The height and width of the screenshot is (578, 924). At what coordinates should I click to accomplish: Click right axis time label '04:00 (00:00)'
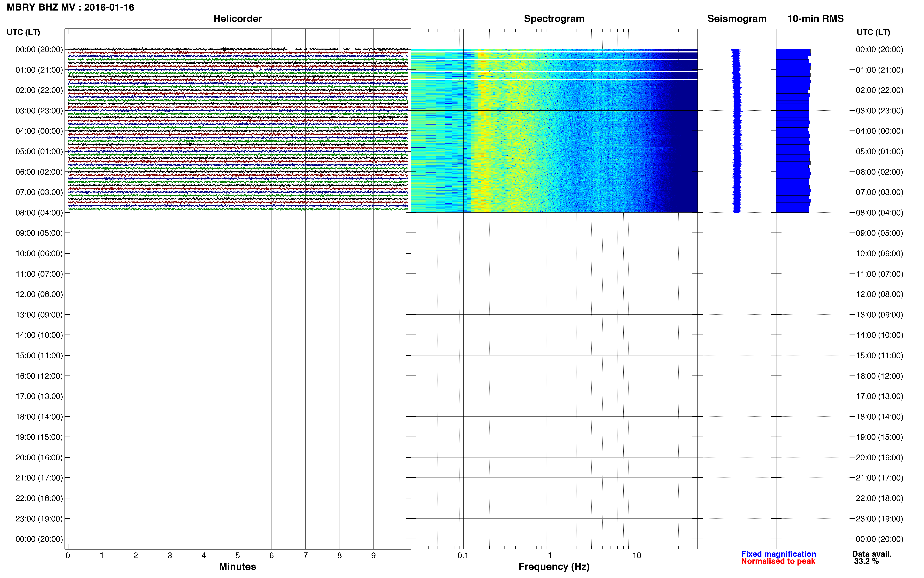click(879, 131)
